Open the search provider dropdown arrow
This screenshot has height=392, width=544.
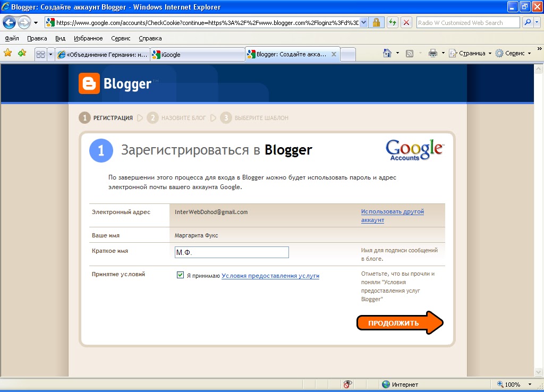point(537,23)
